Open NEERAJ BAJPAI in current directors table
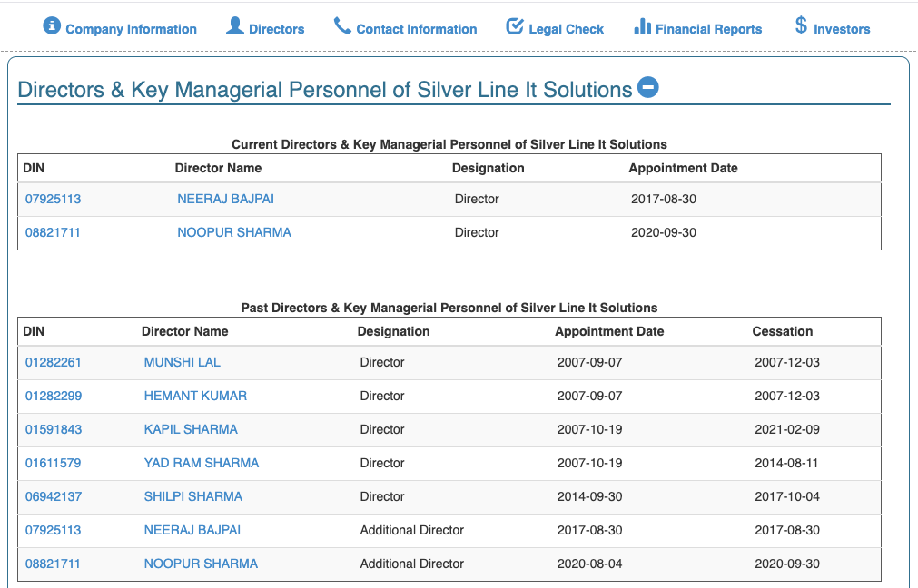Image resolution: width=918 pixels, height=588 pixels. [x=225, y=199]
